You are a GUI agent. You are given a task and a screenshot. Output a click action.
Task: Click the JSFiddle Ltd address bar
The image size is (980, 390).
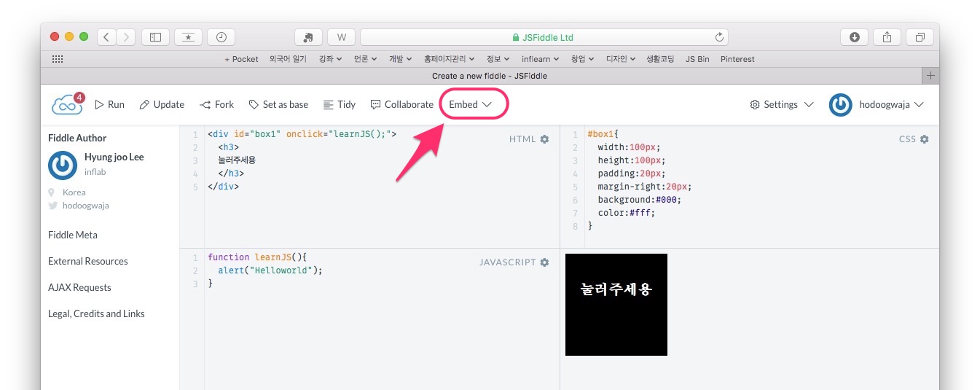(544, 37)
